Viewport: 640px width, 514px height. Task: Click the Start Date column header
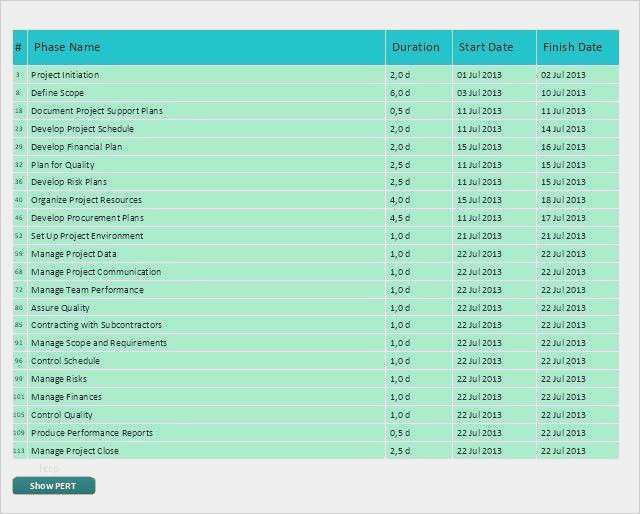pyautogui.click(x=485, y=47)
